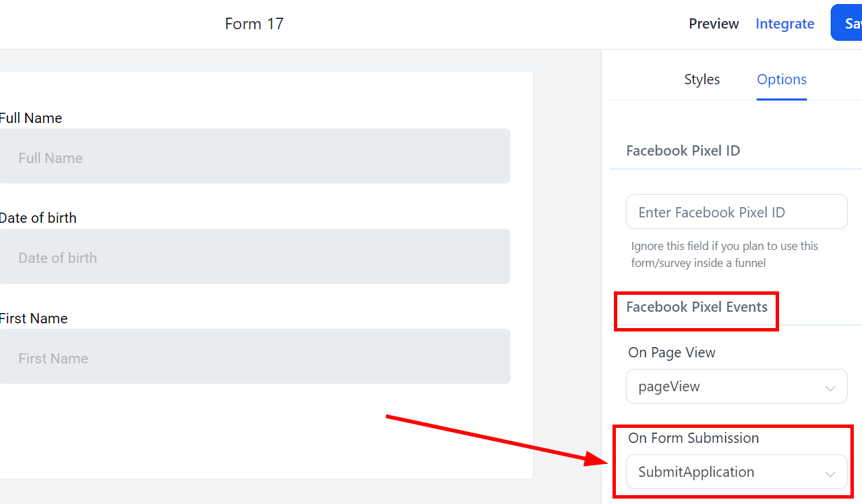This screenshot has width=862, height=504.
Task: Click the Preview button in header
Action: pyautogui.click(x=713, y=24)
